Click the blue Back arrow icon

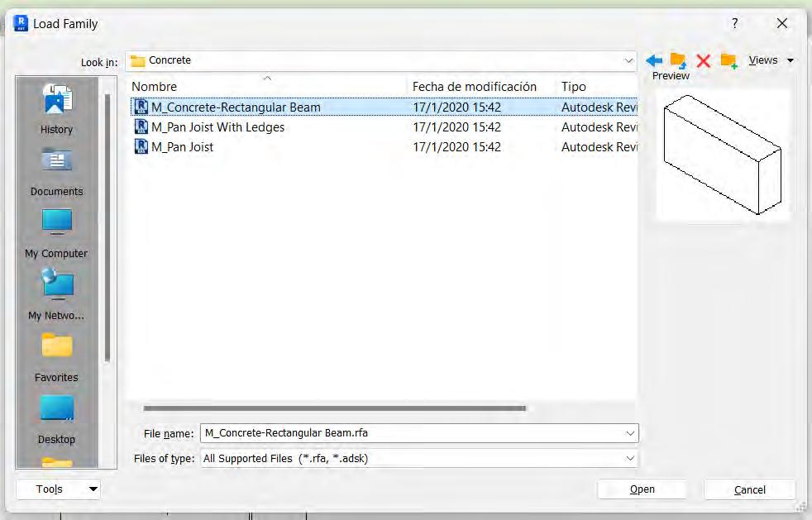tap(654, 60)
